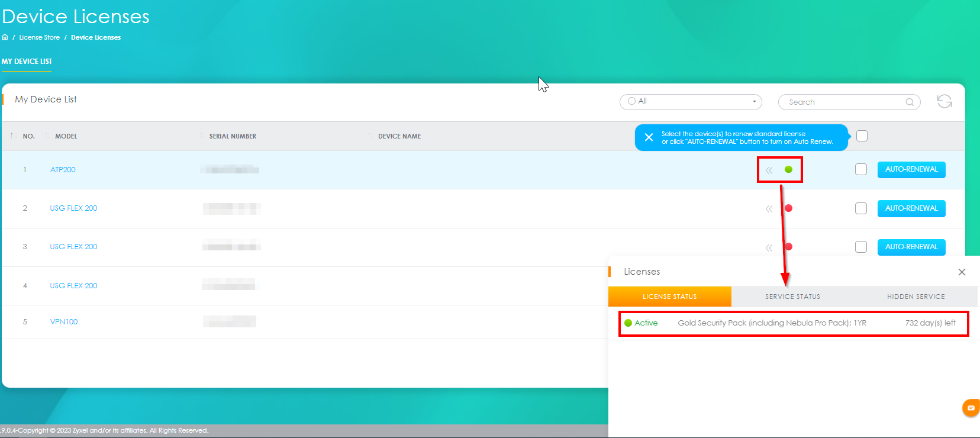980x438 pixels.
Task: Check the ATP200 row checkbox
Action: pyautogui.click(x=861, y=170)
